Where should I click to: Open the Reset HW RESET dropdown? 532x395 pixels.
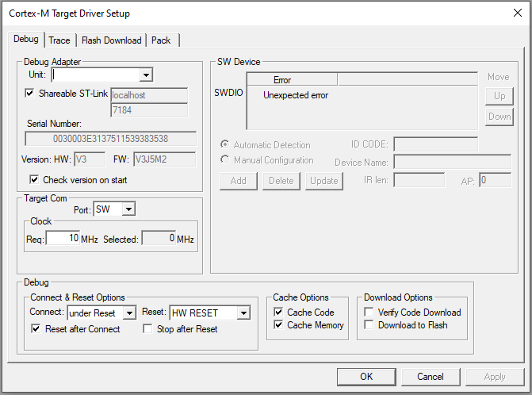pos(243,313)
